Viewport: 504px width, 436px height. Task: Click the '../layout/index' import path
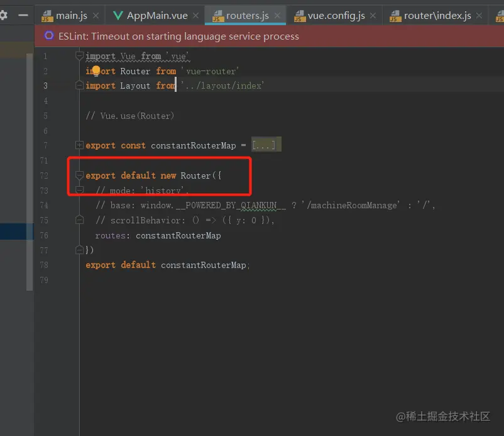pyautogui.click(x=222, y=86)
